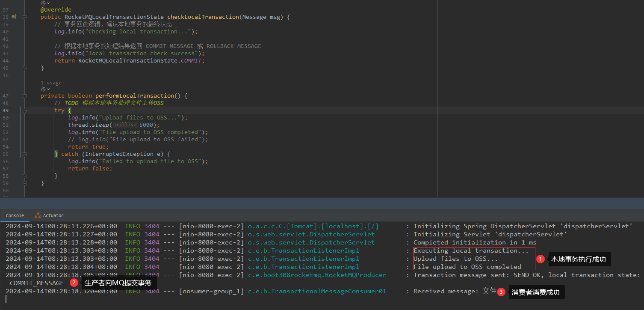Click the fold end marker on line 58
This screenshot has height=310, width=644.
[x=24, y=176]
